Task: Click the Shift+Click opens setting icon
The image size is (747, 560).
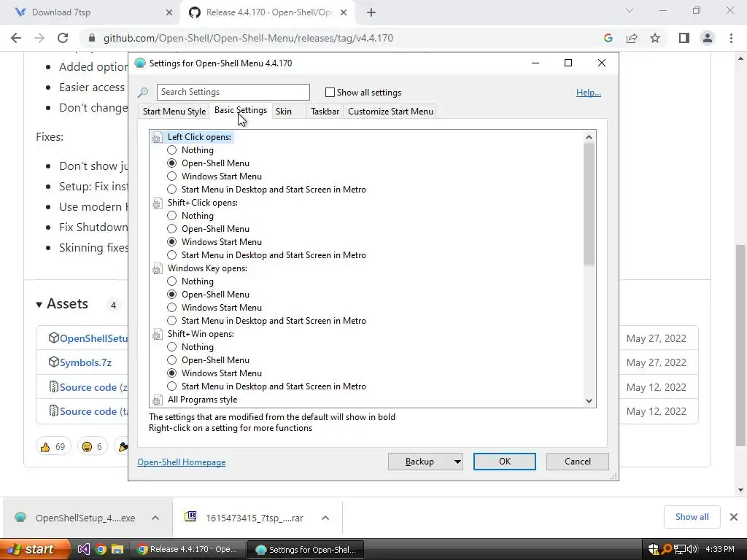Action: tap(157, 203)
